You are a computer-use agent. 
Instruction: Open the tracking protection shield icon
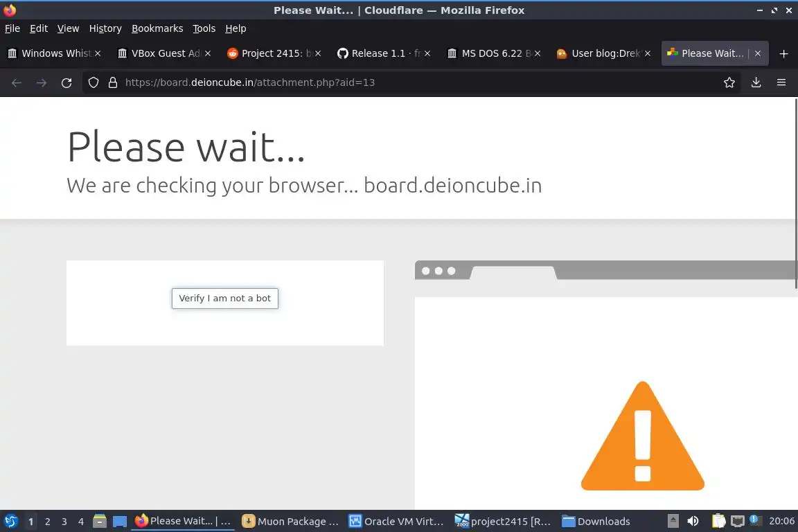pos(94,82)
